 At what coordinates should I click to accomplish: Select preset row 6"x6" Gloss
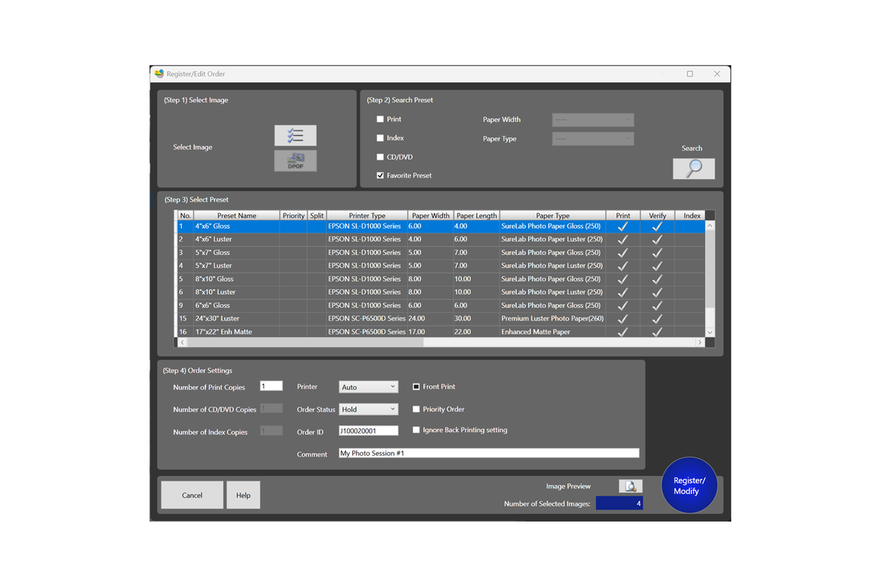pyautogui.click(x=441, y=306)
